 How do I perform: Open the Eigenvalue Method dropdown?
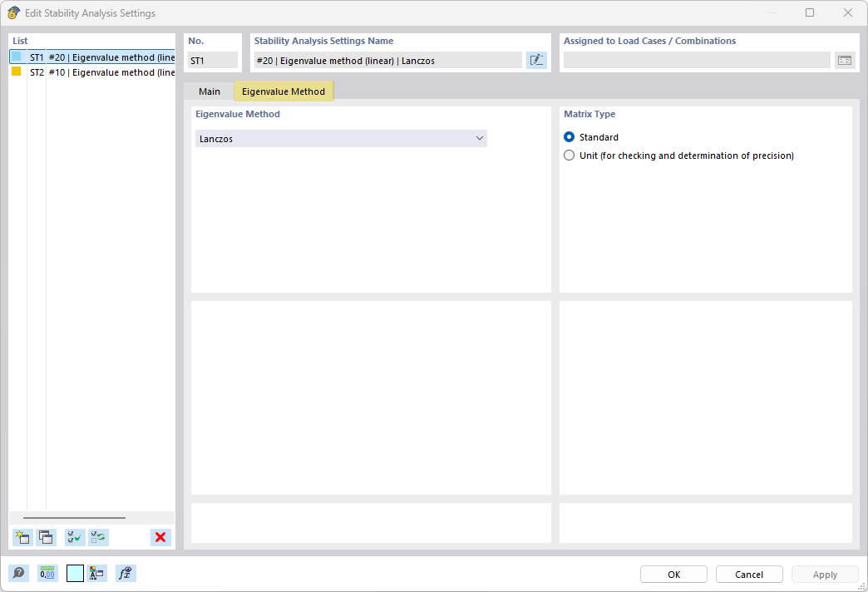coord(481,137)
